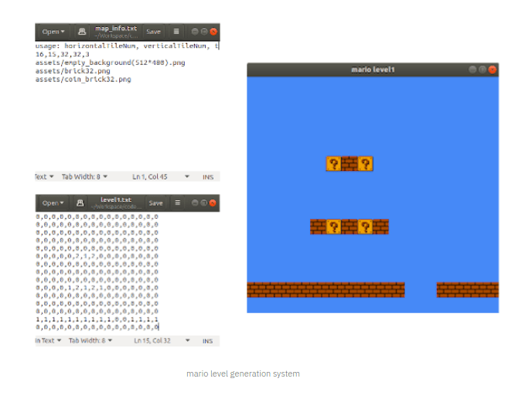Open the hamburger menu in level1.txt editor

177,203
